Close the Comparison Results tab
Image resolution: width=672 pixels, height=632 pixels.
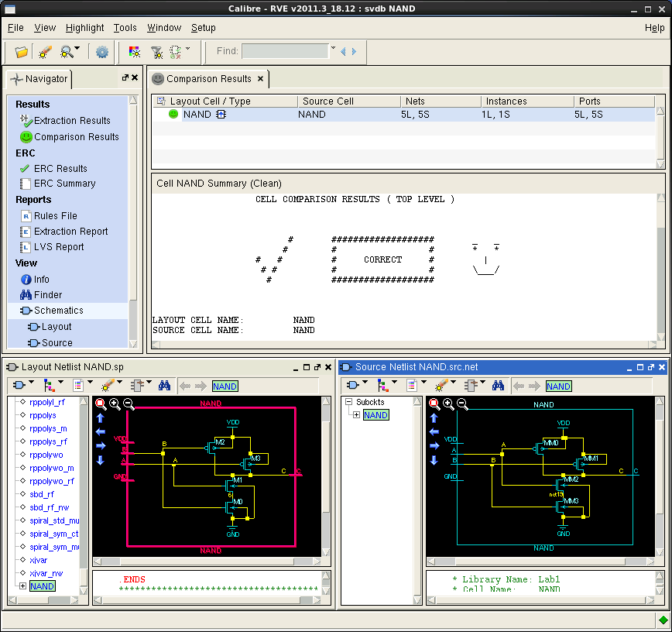point(260,79)
